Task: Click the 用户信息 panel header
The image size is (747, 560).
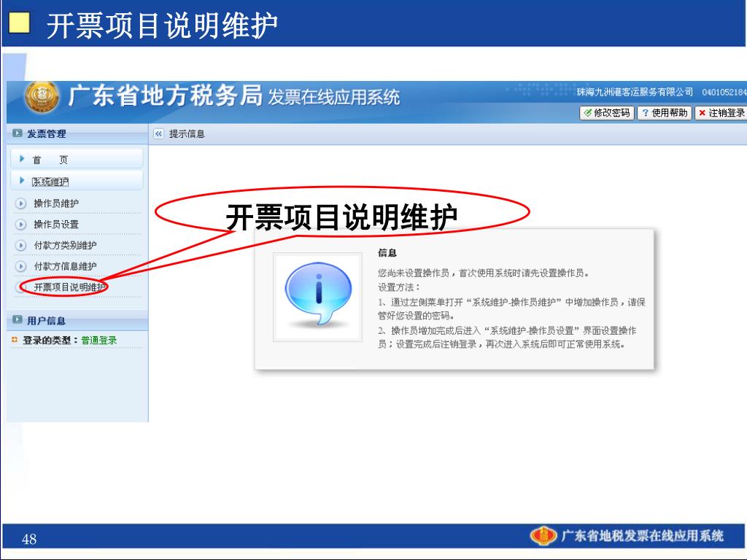Action: point(77,321)
